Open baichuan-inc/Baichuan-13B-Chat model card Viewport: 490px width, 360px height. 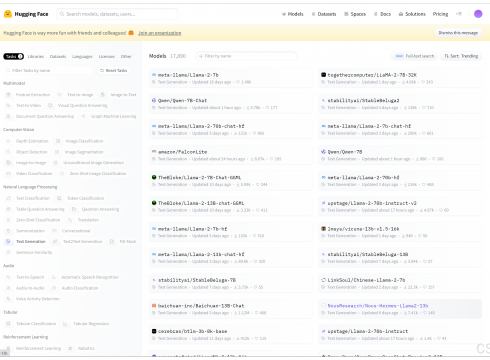(231, 309)
